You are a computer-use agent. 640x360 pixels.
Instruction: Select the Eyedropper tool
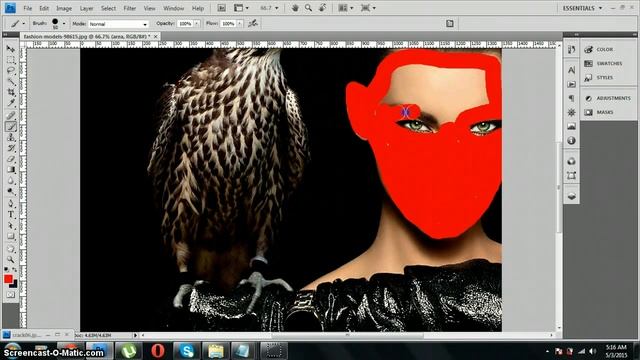[11, 103]
